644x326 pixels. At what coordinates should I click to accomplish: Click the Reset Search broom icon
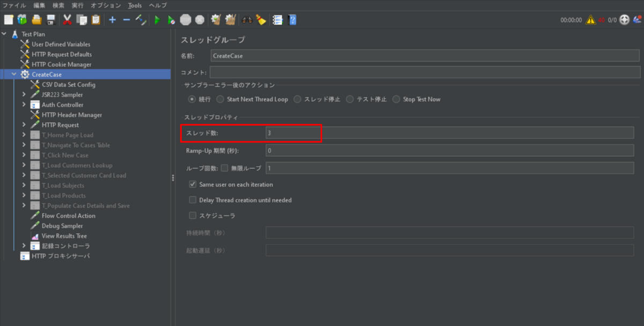pos(261,20)
